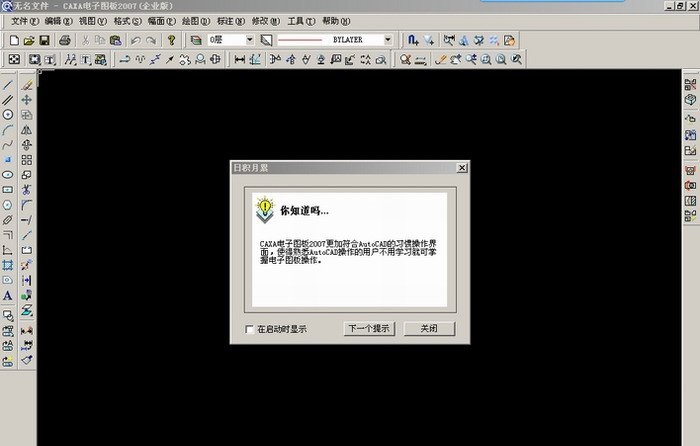Click the pencil-like icon in view toolbar
The height and width of the screenshot is (446, 700).
pyautogui.click(x=441, y=59)
